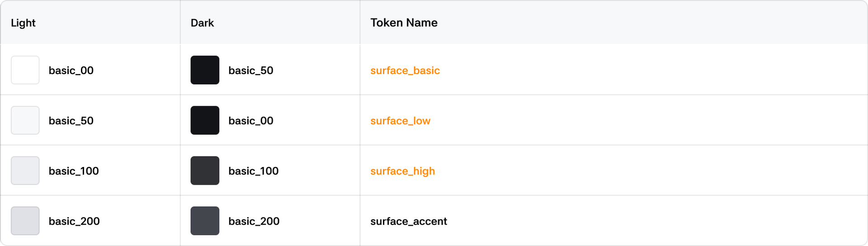Open the surface_basic token link
This screenshot has width=868, height=246.
pyautogui.click(x=405, y=70)
